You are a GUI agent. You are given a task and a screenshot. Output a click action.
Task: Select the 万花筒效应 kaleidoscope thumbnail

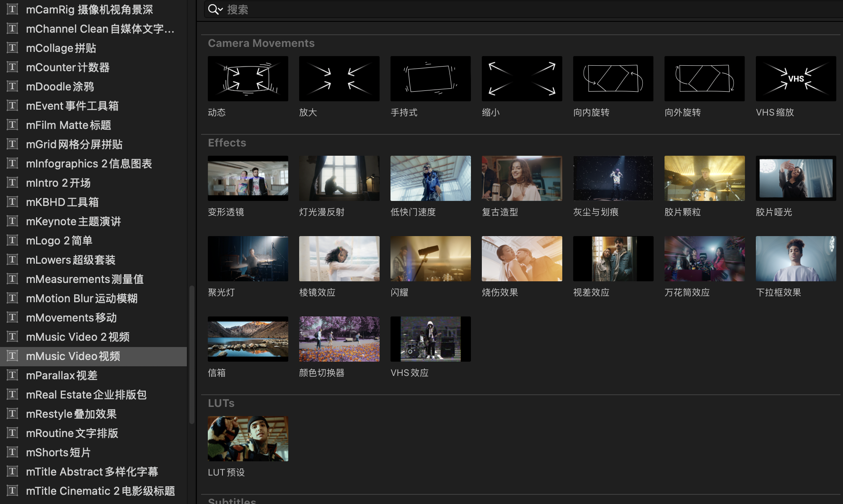[x=705, y=259]
